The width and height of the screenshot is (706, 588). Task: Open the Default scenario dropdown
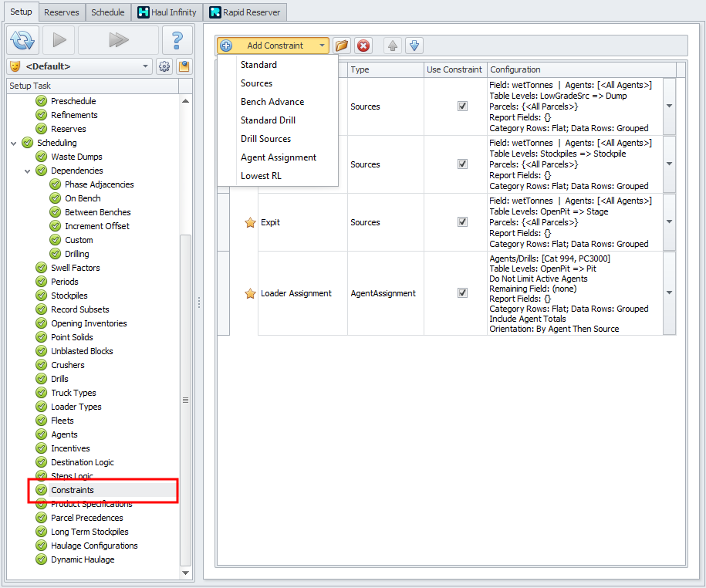pos(146,66)
